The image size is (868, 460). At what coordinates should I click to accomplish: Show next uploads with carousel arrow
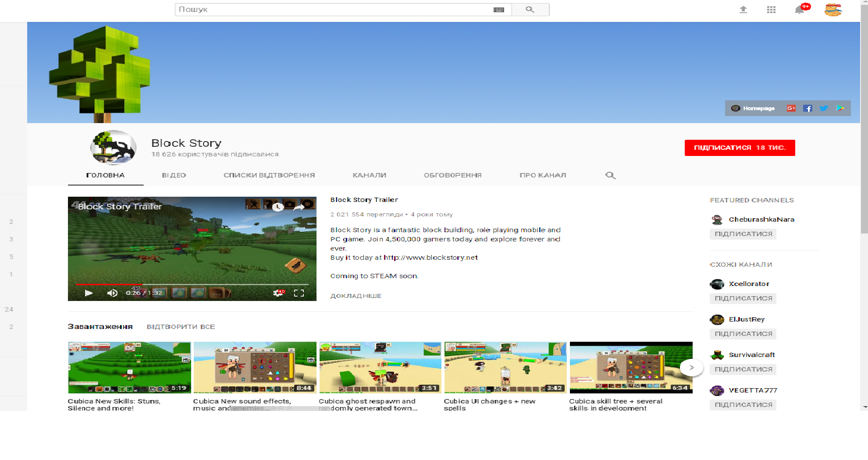[691, 368]
